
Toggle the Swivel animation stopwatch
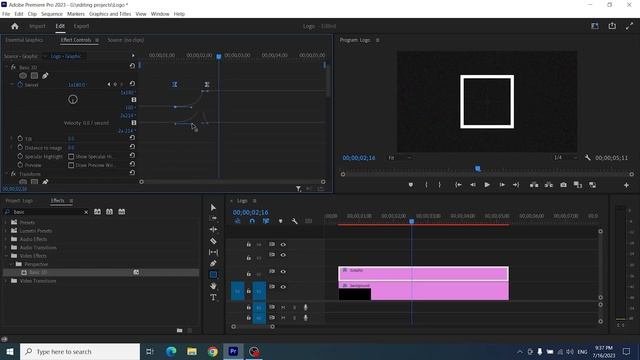click(x=20, y=84)
